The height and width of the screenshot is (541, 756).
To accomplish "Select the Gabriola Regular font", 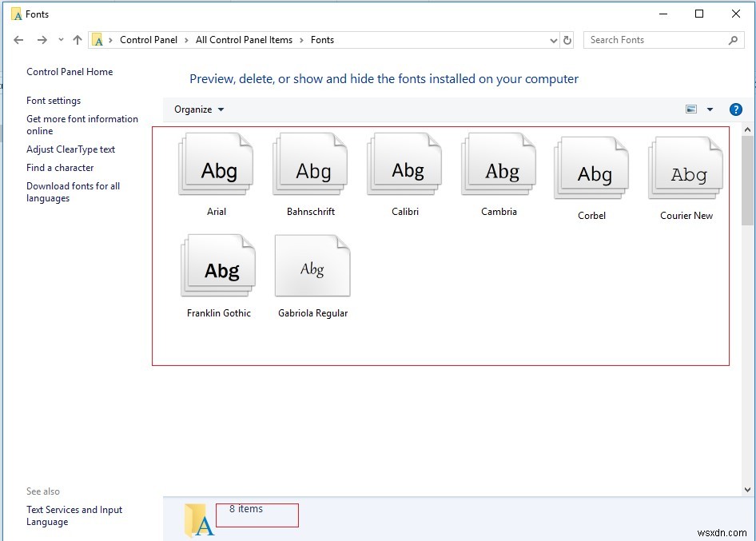I will (x=312, y=265).
